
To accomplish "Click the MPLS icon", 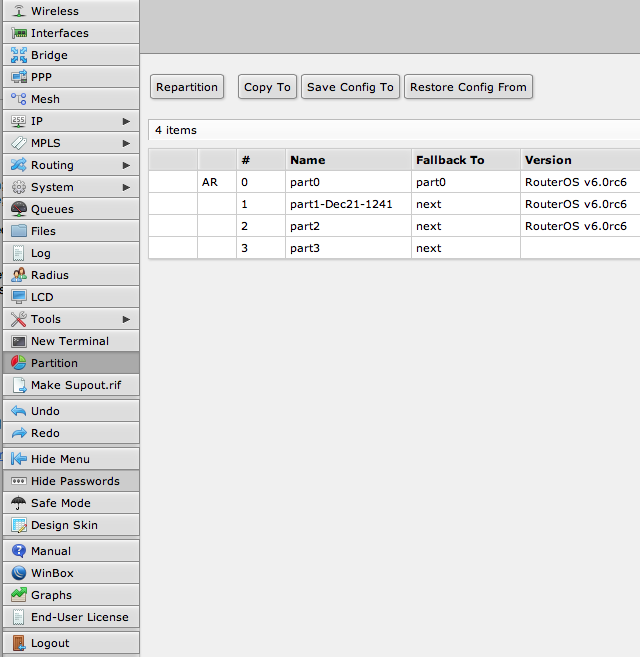I will pos(19,143).
